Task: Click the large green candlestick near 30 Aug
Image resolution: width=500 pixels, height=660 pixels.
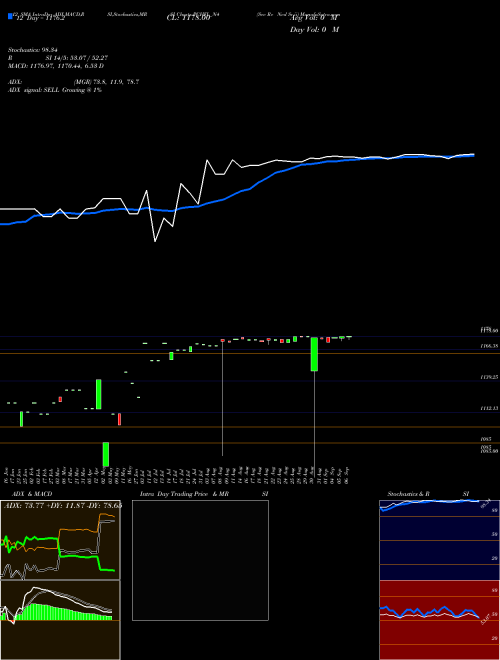Action: point(314,354)
